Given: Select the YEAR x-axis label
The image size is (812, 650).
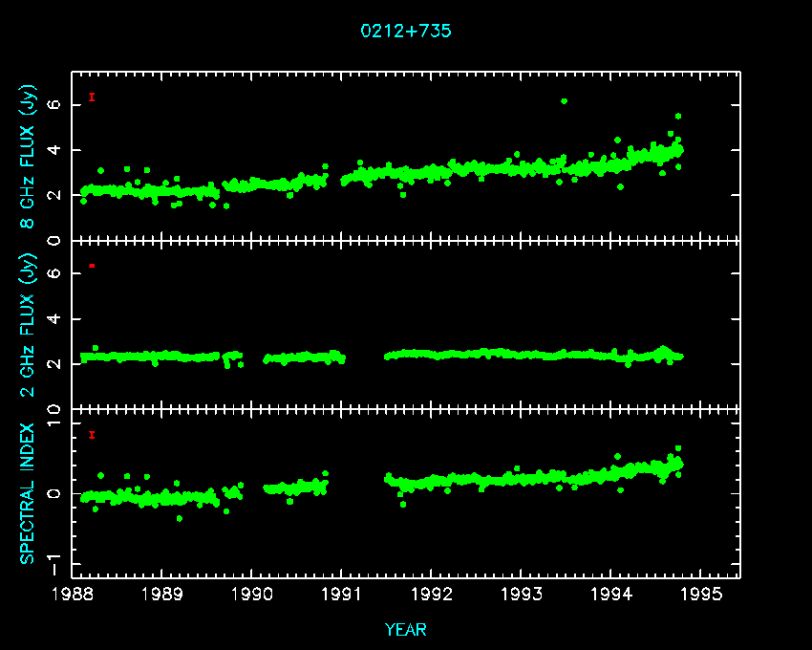Looking at the screenshot, I should coord(405,629).
